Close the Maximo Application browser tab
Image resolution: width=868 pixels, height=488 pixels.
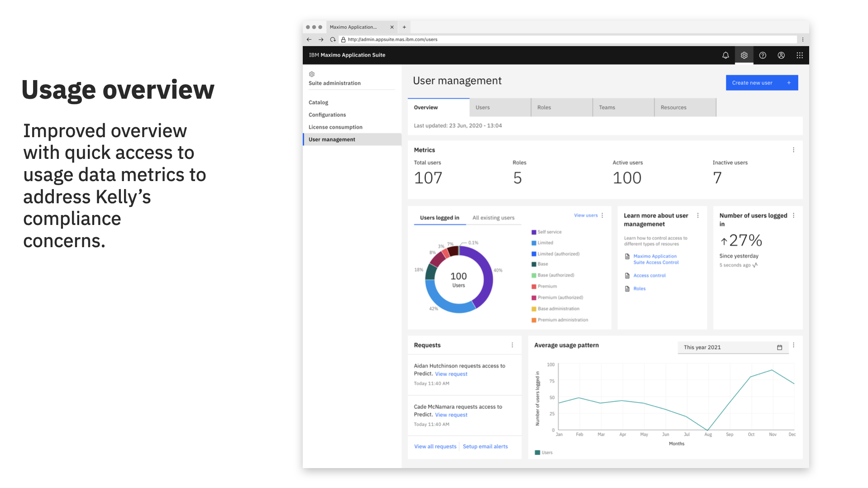point(392,27)
